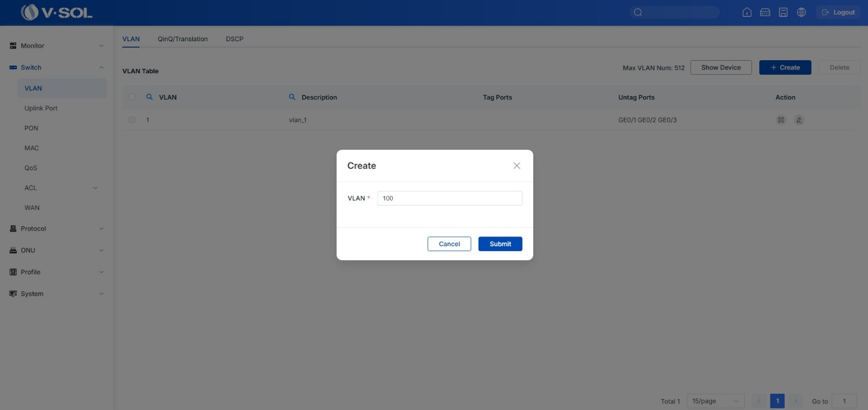Viewport: 868px width, 410px height.
Task: Expand the System menu chevron
Action: click(101, 294)
